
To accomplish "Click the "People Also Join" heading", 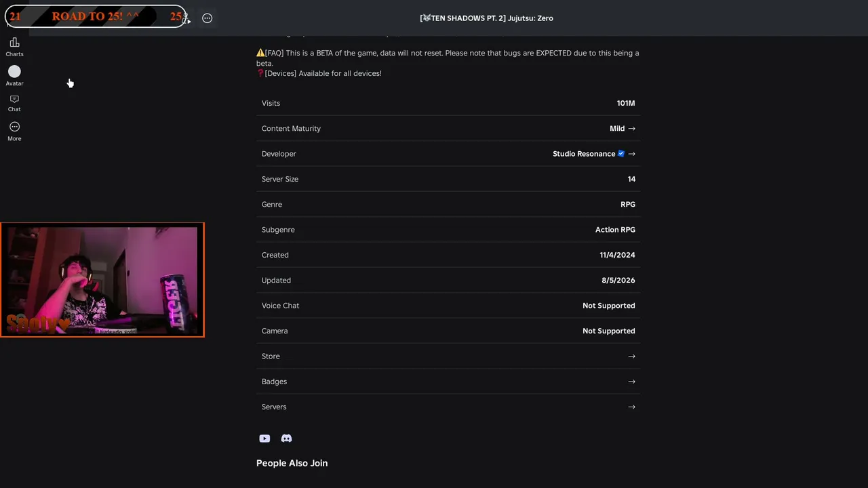I will [292, 464].
